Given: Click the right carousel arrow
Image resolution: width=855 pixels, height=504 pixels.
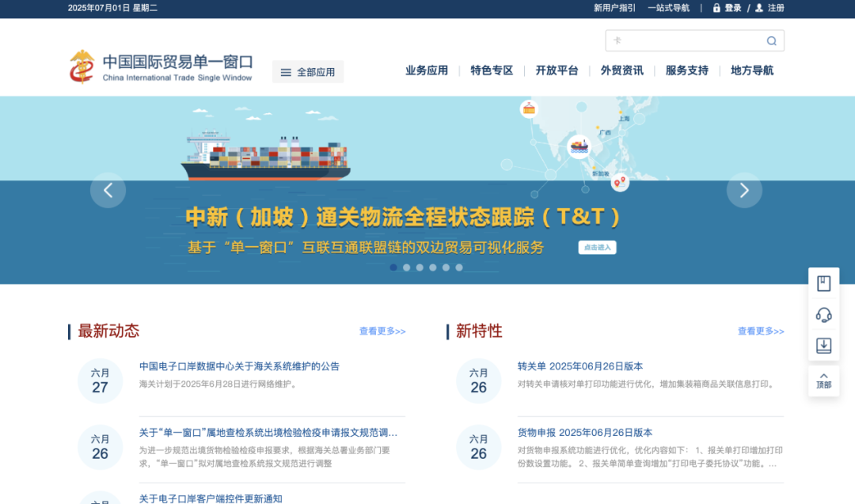Looking at the screenshot, I should 744,190.
